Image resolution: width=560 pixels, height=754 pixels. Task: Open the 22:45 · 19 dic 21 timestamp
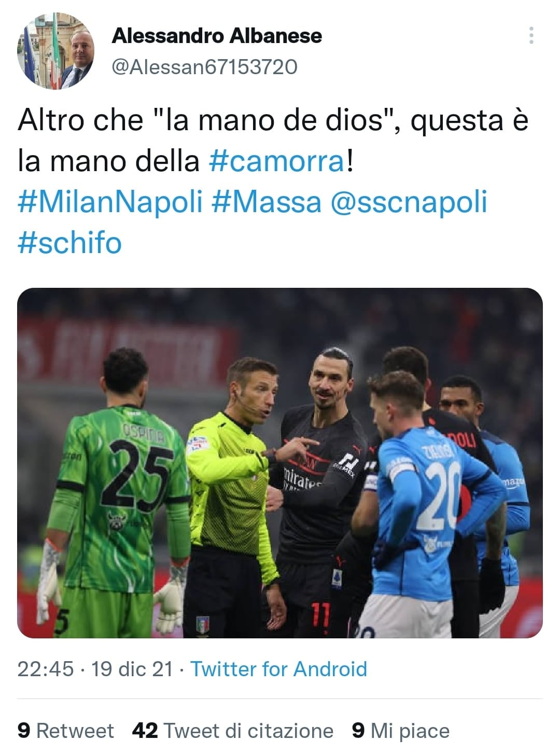click(95, 669)
